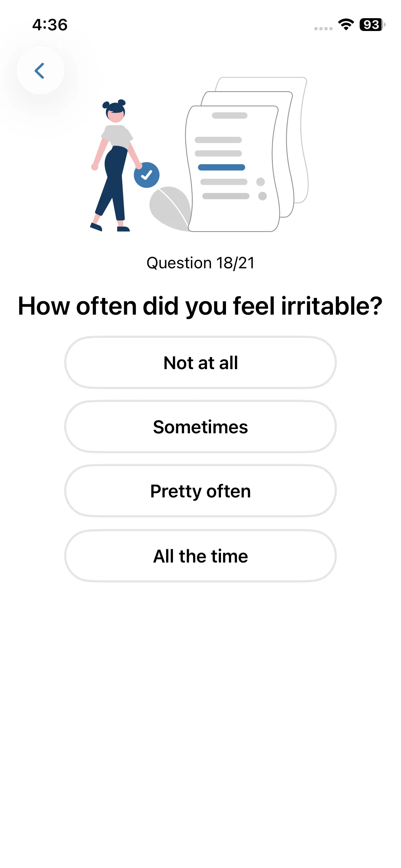Tap the "How often did you feel irritable?" heading

200,306
